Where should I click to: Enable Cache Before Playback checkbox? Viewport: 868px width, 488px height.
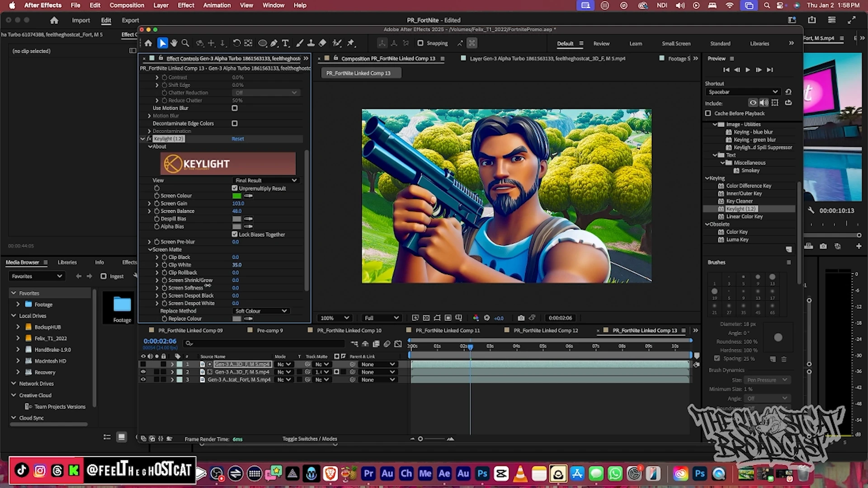[x=708, y=113]
